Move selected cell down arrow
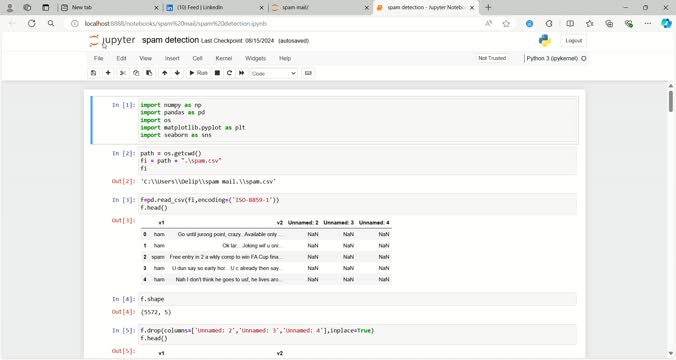The height and width of the screenshot is (360, 676). coord(177,73)
